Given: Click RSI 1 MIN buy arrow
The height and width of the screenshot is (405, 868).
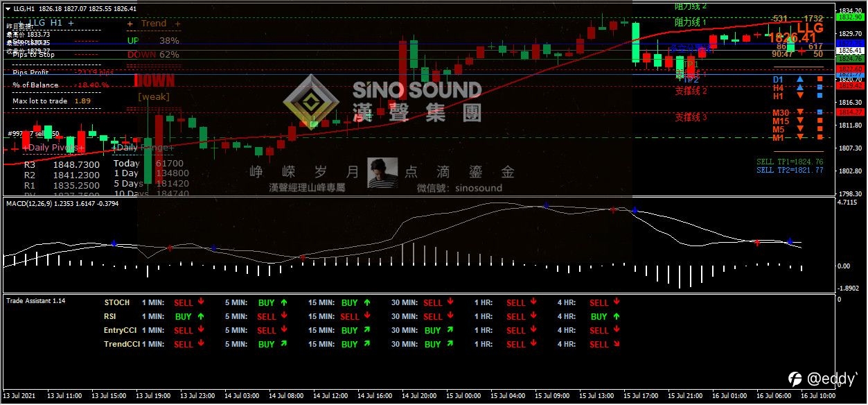Looking at the screenshot, I should coord(200,316).
